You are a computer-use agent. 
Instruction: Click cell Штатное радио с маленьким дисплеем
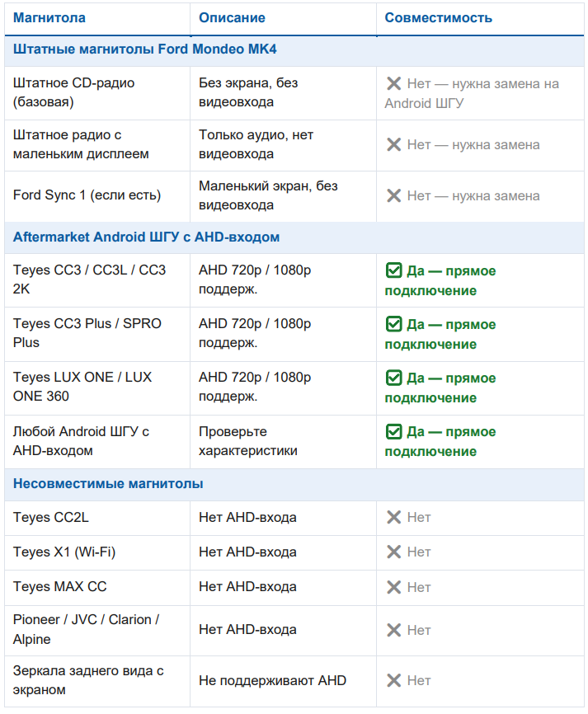[97, 145]
